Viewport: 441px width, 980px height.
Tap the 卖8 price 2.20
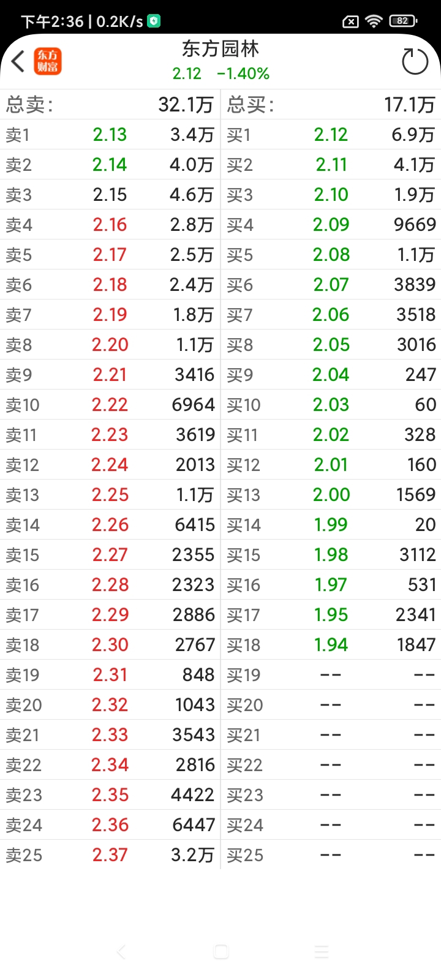point(110,345)
